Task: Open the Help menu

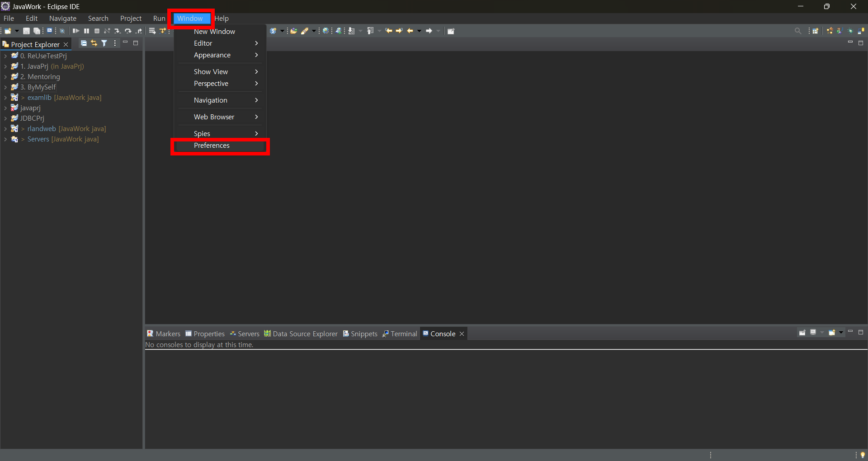Action: click(222, 19)
